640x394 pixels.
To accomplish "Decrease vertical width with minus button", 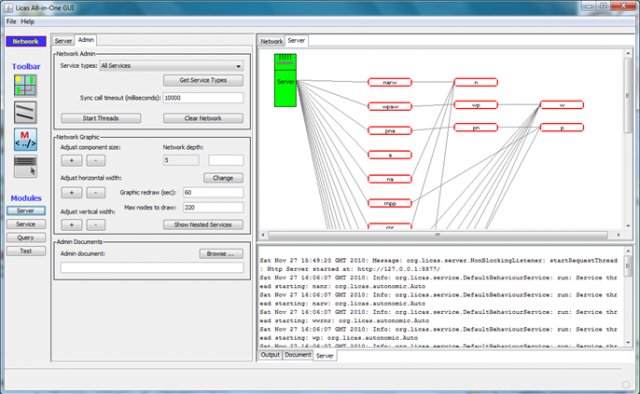I will 96,225.
